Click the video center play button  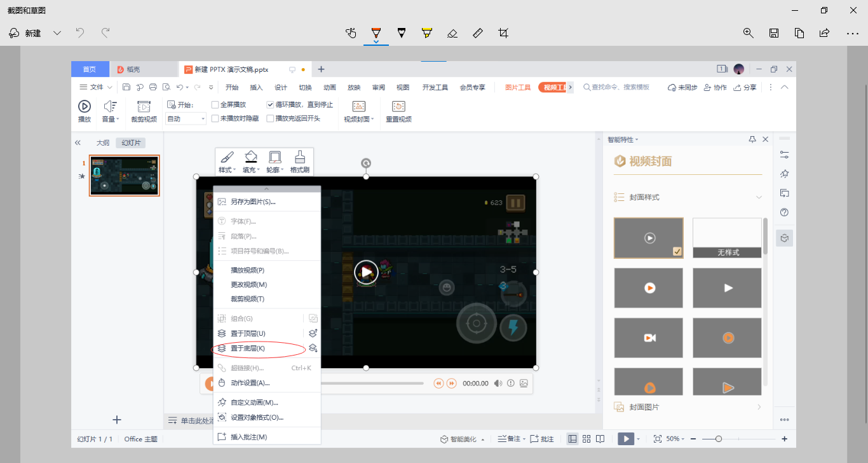[366, 272]
